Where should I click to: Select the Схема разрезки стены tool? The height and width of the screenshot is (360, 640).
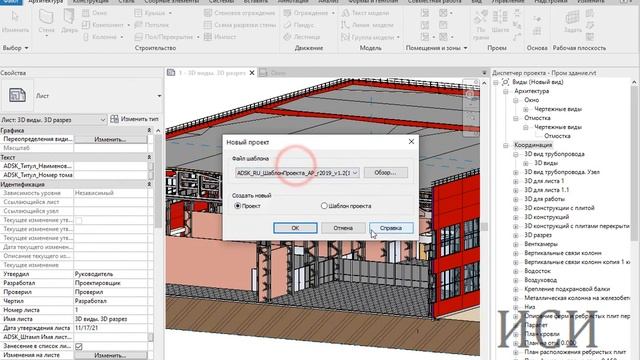(x=240, y=25)
